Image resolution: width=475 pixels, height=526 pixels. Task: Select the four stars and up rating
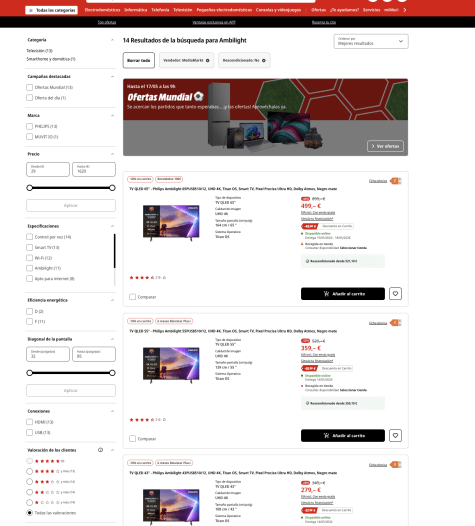(30, 471)
